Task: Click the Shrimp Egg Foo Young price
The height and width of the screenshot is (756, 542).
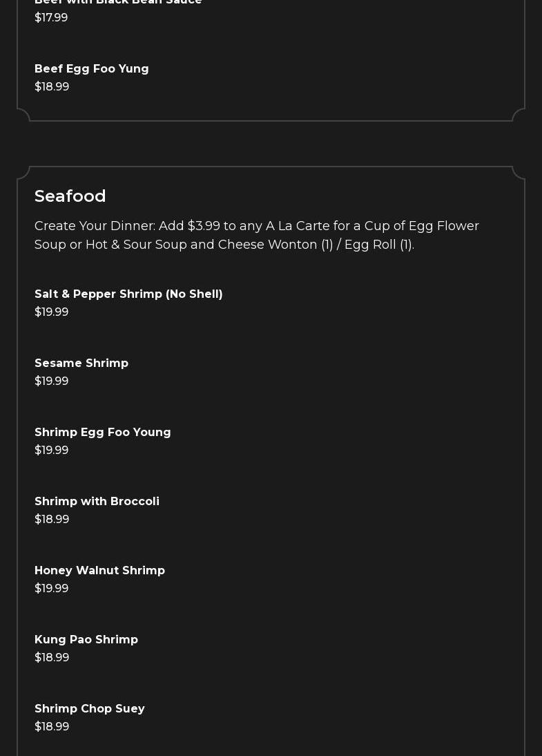Action: point(52,450)
